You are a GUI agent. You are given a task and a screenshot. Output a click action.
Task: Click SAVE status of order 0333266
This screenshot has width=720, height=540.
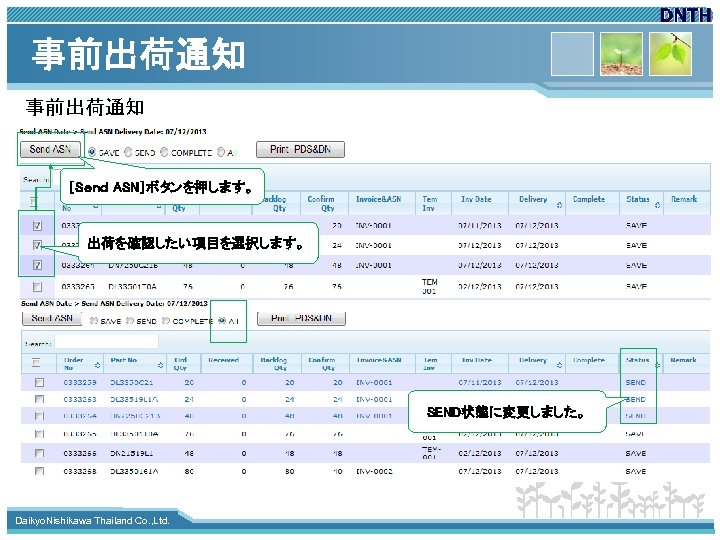636,453
